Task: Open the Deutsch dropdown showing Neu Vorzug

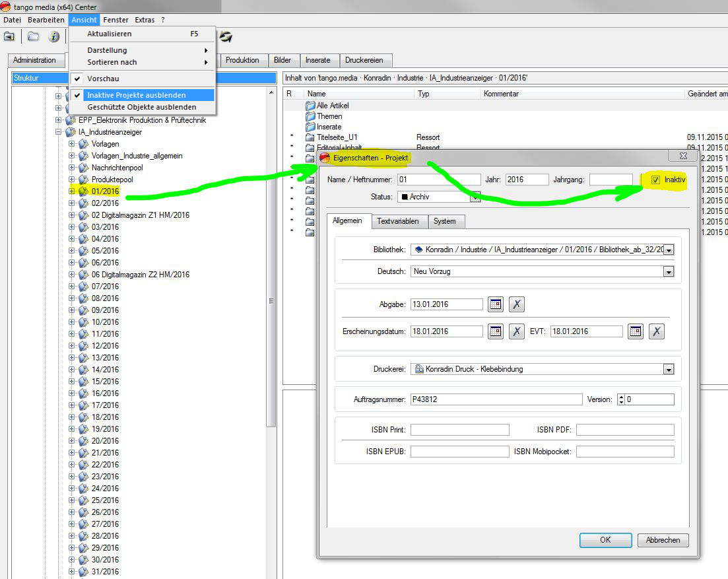Action: (669, 271)
